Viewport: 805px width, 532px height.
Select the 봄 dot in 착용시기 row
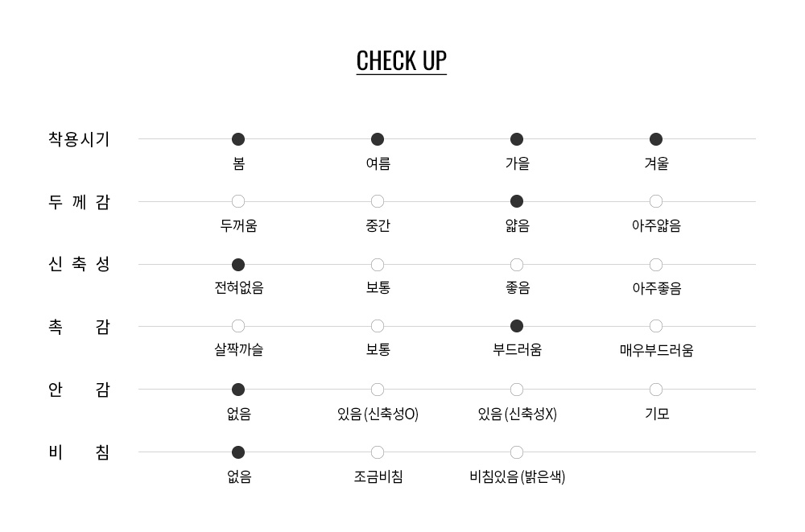238,139
